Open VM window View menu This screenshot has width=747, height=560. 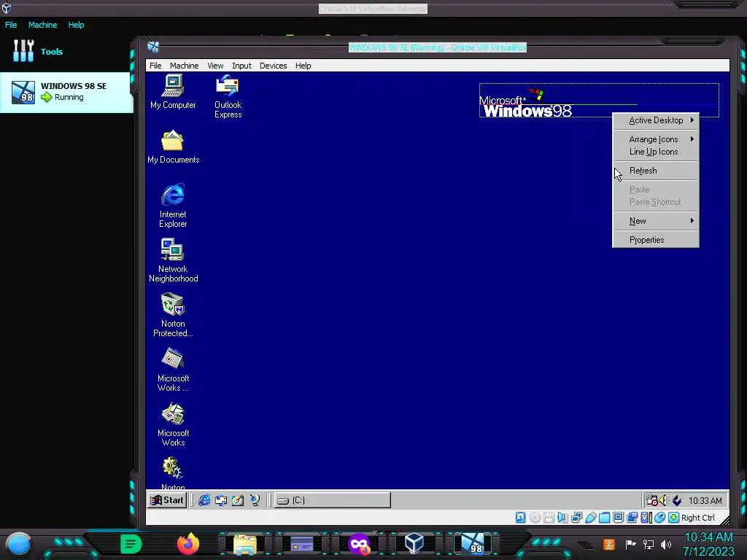tap(215, 66)
